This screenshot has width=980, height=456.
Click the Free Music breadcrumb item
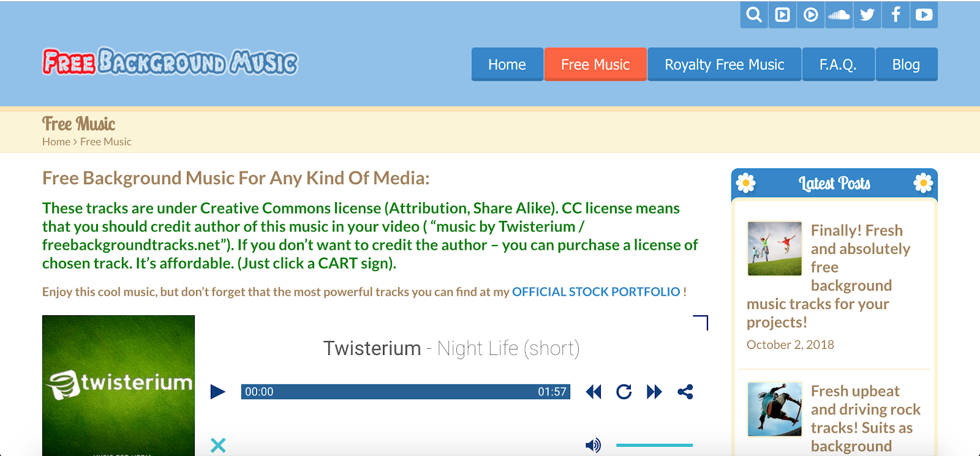[x=106, y=141]
